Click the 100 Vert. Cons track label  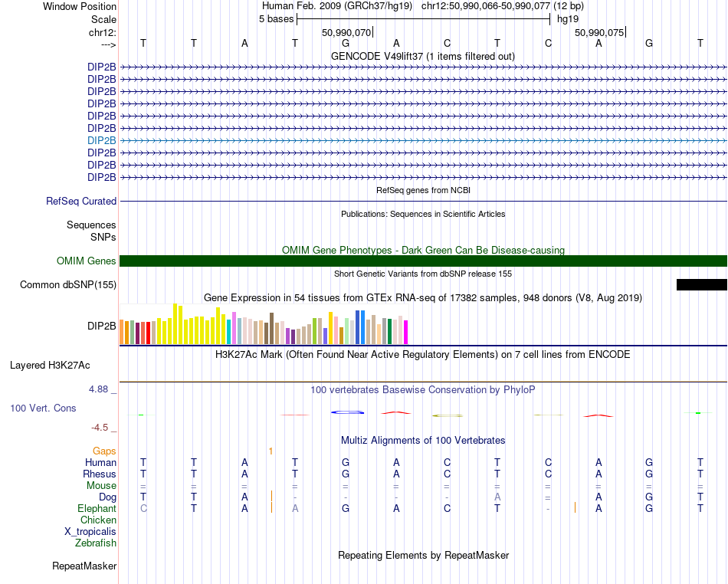click(x=43, y=408)
